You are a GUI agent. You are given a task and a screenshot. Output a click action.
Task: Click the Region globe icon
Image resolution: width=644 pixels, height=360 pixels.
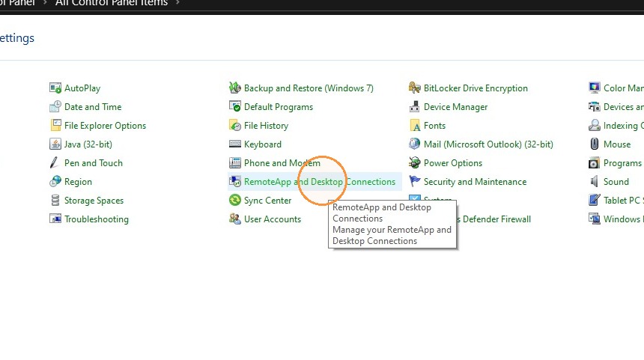[55, 181]
